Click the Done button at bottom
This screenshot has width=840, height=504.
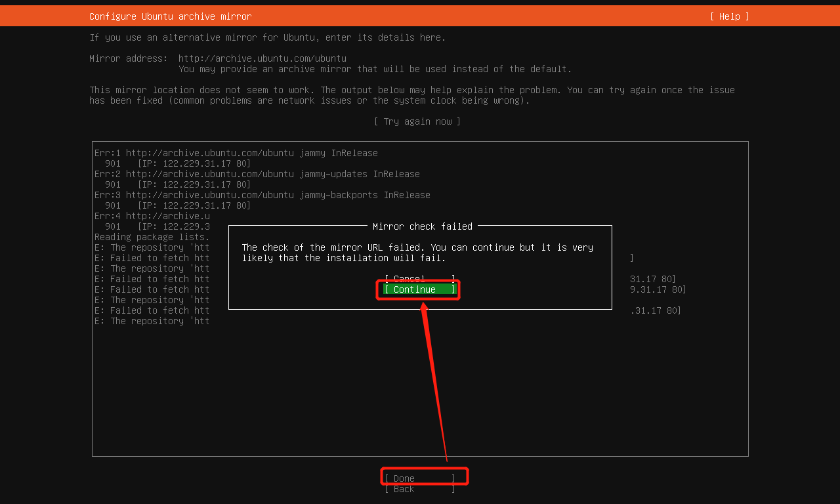pos(420,478)
